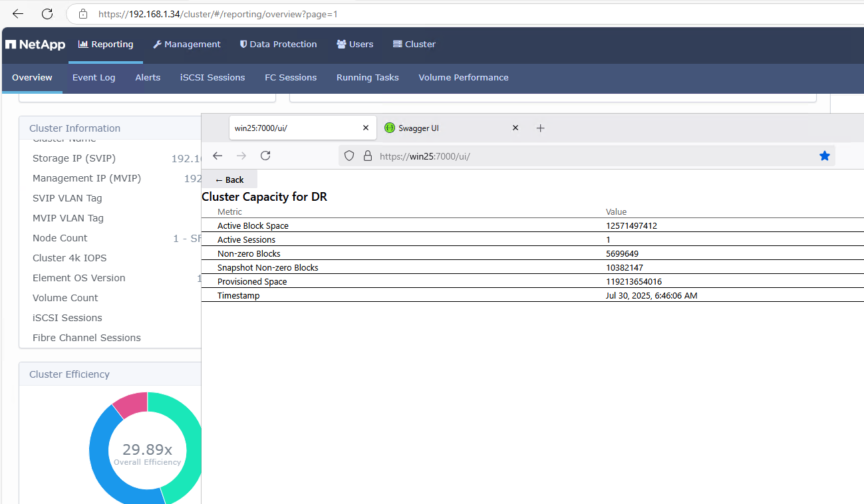The image size is (864, 504).
Task: Open the Users menu
Action: 355,45
